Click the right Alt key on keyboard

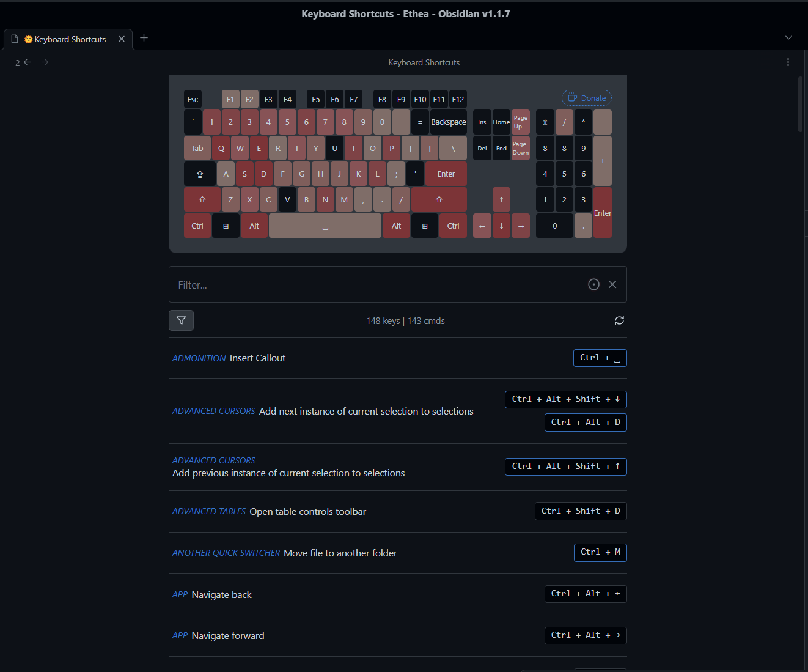[396, 226]
